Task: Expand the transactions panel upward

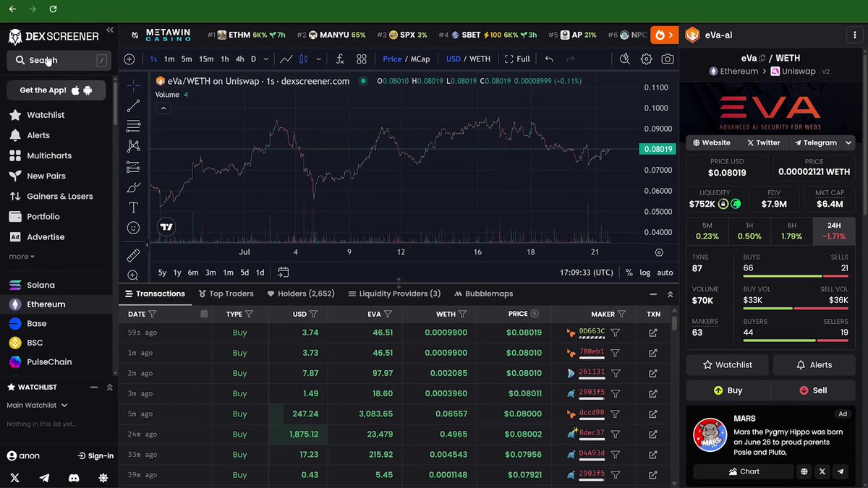Action: click(x=670, y=294)
